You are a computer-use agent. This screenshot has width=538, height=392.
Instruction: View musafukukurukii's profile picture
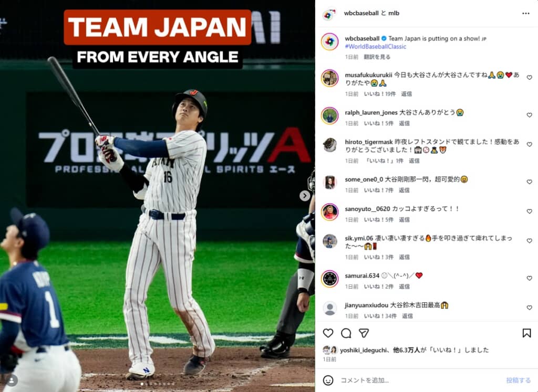(329, 78)
